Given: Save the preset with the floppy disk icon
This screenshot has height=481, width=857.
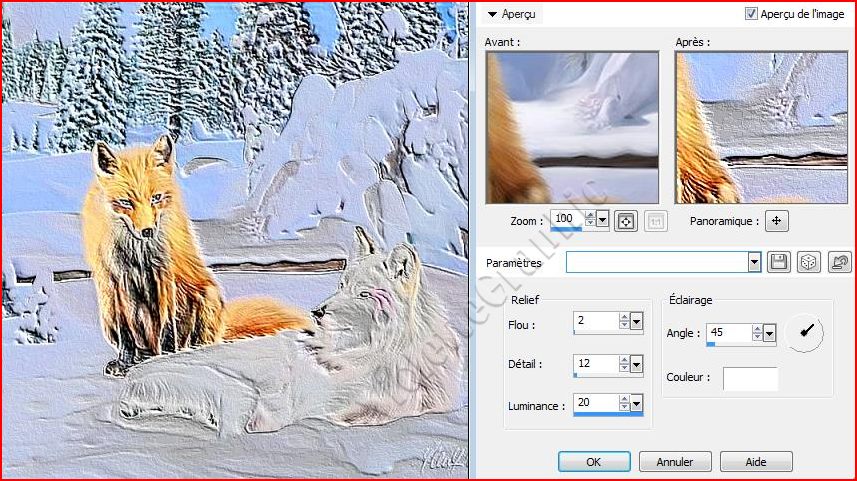Looking at the screenshot, I should pyautogui.click(x=778, y=262).
